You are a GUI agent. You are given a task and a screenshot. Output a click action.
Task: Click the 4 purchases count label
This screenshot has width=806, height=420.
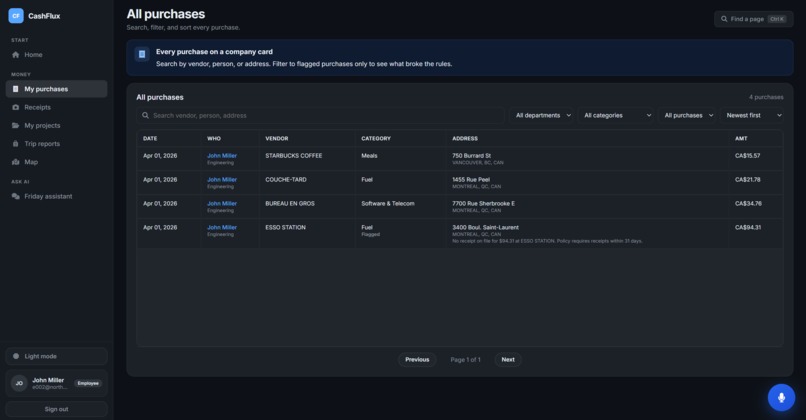click(766, 97)
